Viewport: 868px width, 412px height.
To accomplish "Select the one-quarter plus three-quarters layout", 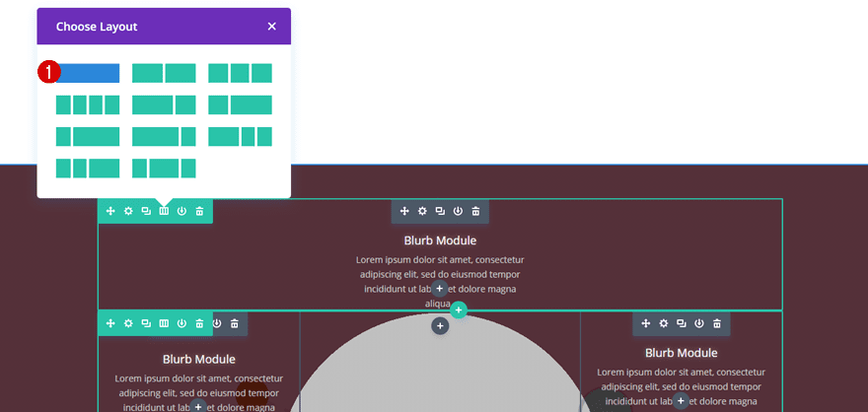I will coord(88,137).
